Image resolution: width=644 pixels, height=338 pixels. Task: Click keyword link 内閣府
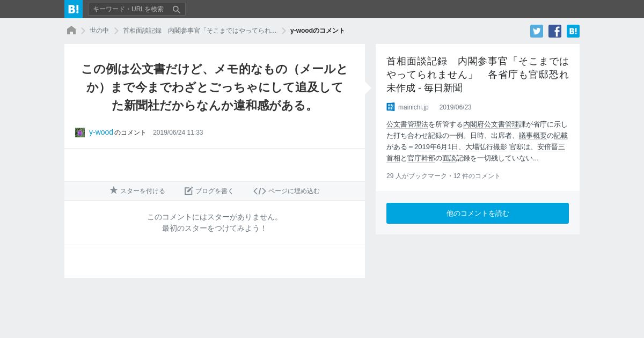pos(473,124)
